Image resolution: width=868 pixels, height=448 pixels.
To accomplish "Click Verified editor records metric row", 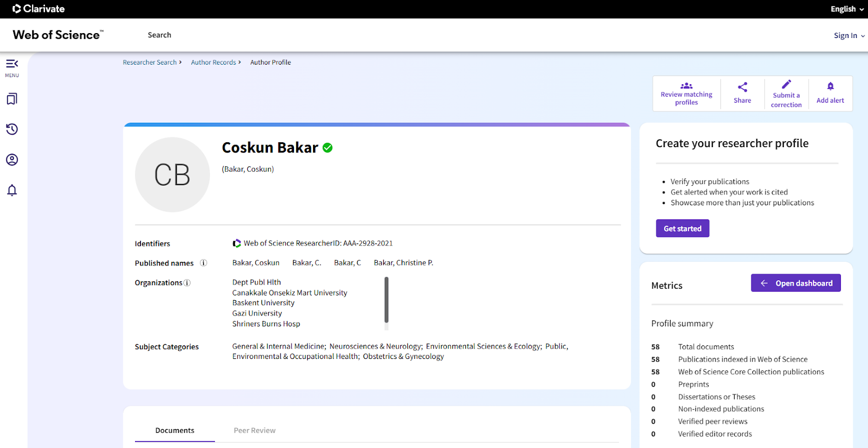I will [701, 434].
